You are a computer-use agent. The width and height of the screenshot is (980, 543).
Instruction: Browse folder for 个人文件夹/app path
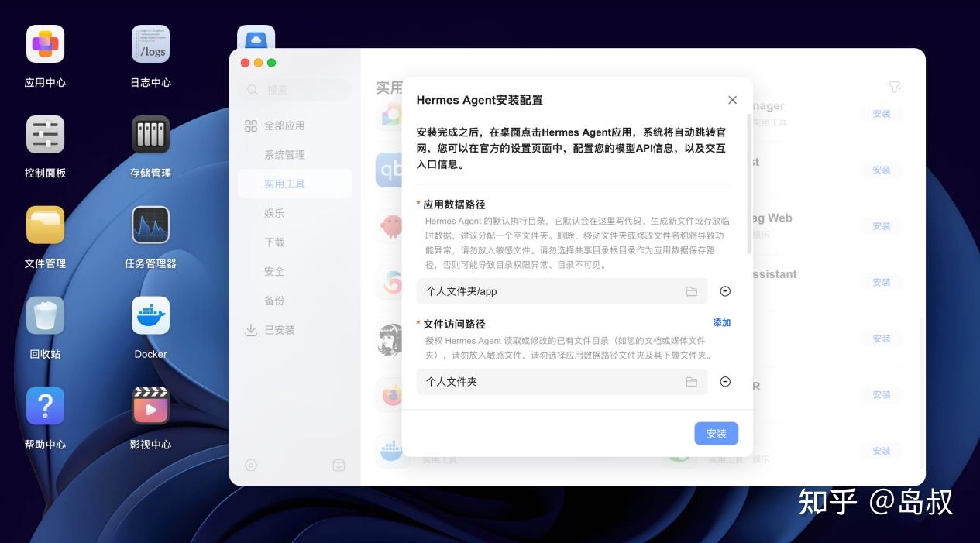691,291
